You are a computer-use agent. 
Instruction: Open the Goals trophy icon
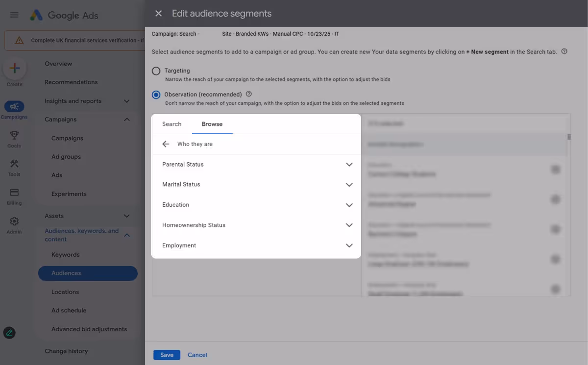14,135
